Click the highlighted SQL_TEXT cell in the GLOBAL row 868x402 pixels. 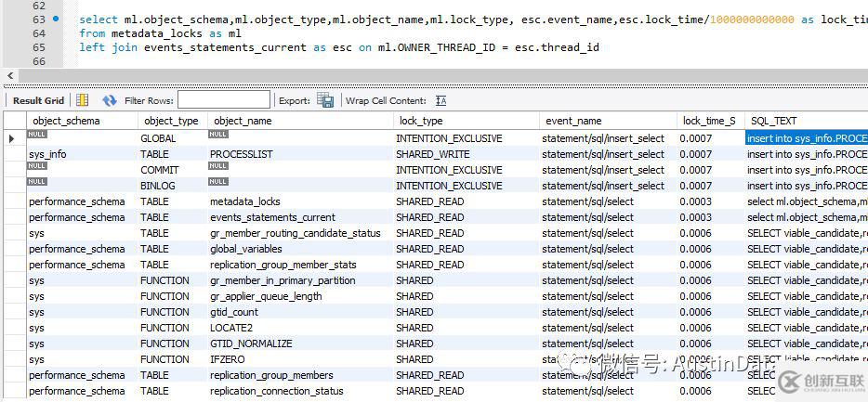pyautogui.click(x=806, y=138)
